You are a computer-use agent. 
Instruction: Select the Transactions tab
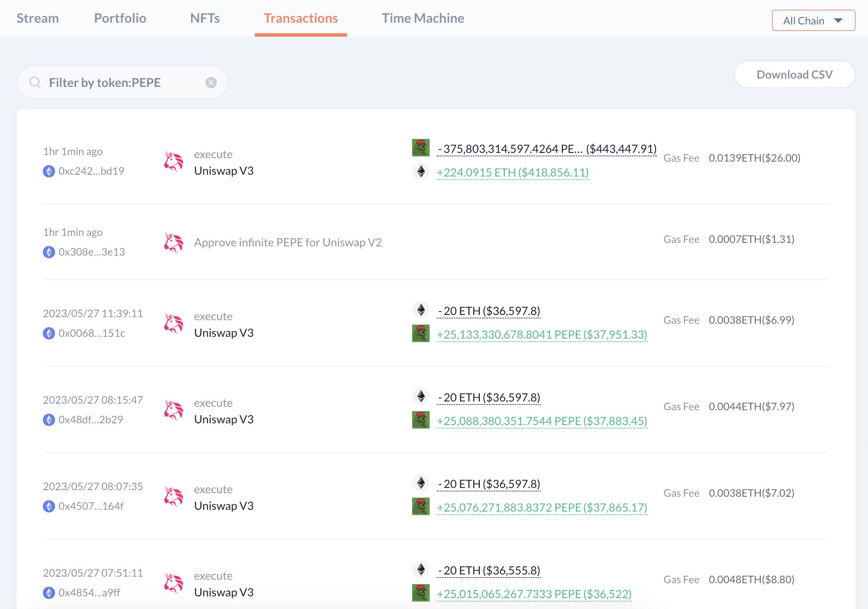click(x=301, y=18)
